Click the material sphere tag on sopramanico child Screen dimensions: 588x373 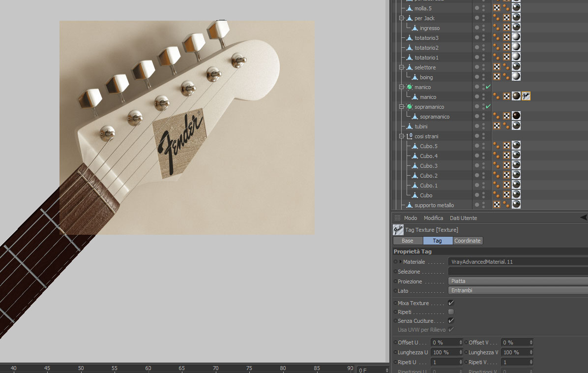click(516, 116)
